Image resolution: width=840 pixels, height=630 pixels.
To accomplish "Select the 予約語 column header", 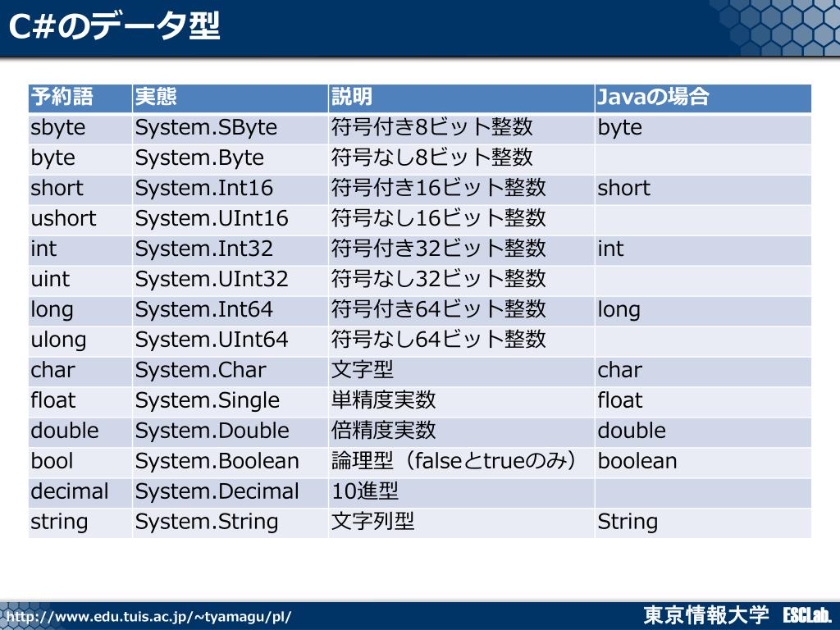I will click(x=80, y=98).
